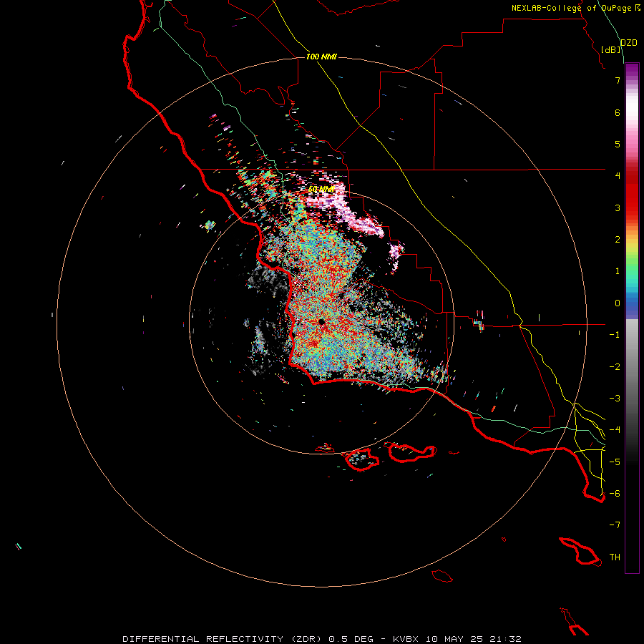Click the -5 value on the color scale
The width and height of the screenshot is (644, 644).
[615, 462]
